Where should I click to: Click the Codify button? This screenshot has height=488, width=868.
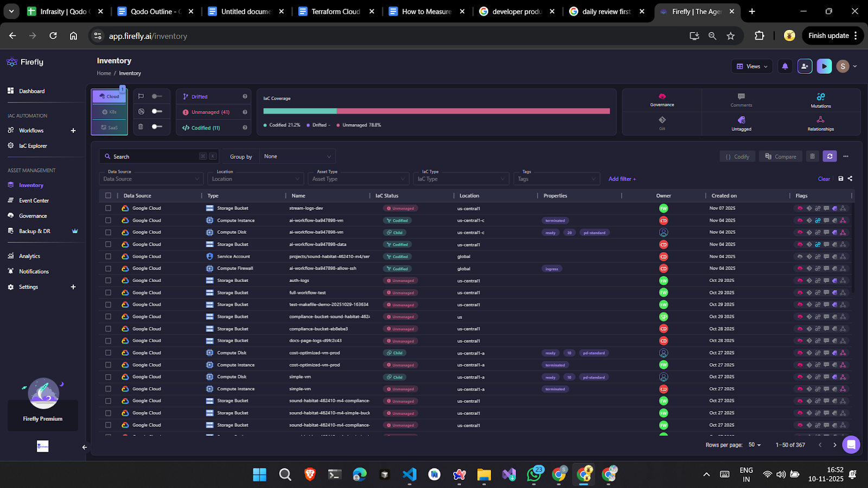coord(737,156)
